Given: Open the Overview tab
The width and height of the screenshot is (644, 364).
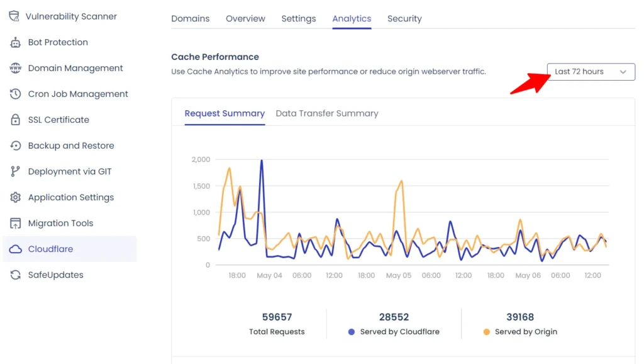Looking at the screenshot, I should 245,18.
